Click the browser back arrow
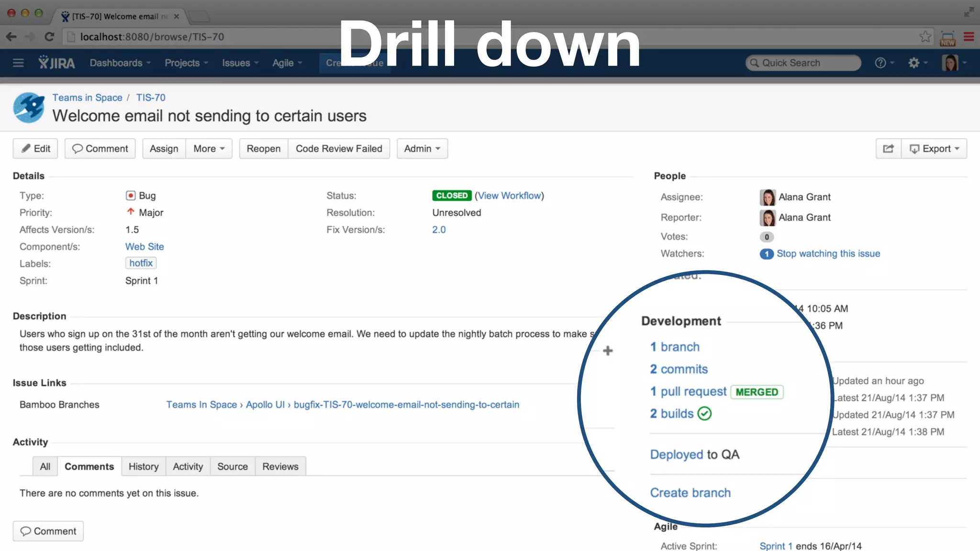Screen dimensions: 980x551 click(x=11, y=37)
